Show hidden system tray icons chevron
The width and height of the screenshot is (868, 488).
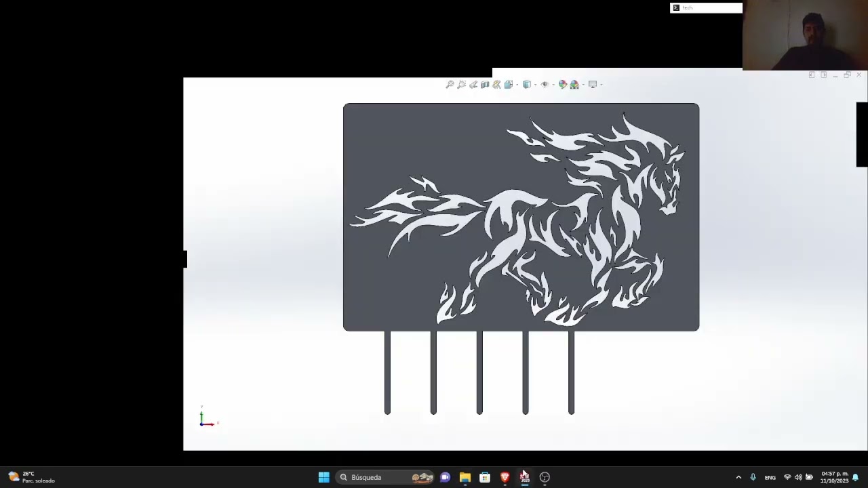pos(738,477)
